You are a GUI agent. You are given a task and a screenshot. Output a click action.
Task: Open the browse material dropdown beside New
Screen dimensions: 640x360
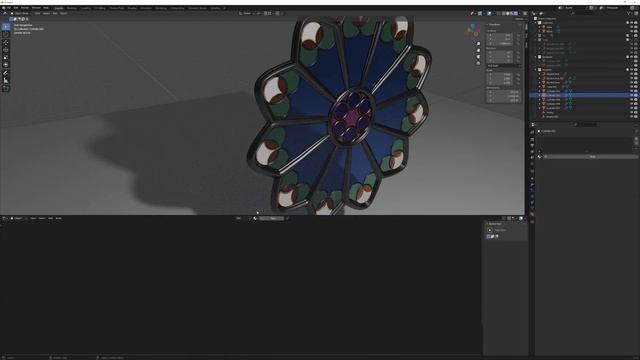[x=540, y=157]
